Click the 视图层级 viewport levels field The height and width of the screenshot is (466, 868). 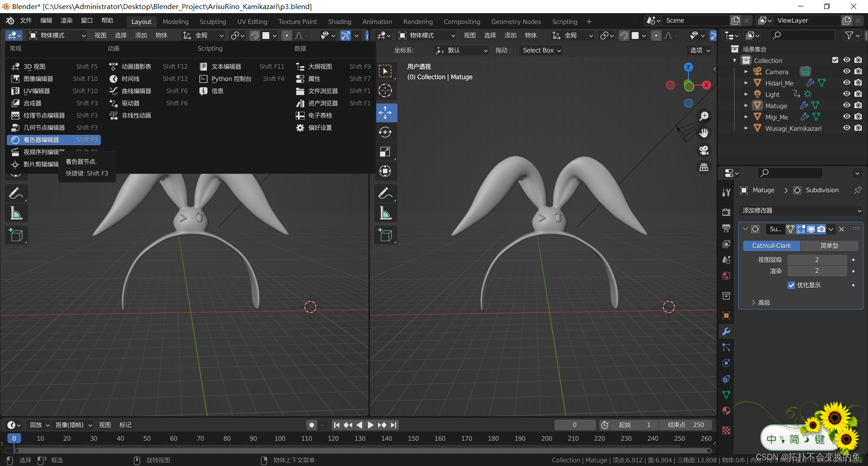817,260
